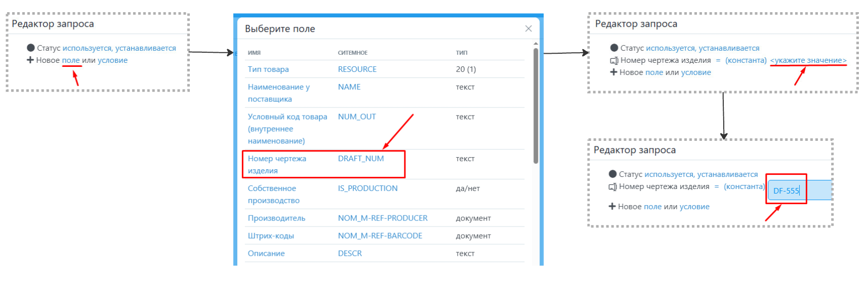868x301 pixels.
Task: Click the "условие" link in the left editor
Action: pyautogui.click(x=112, y=60)
